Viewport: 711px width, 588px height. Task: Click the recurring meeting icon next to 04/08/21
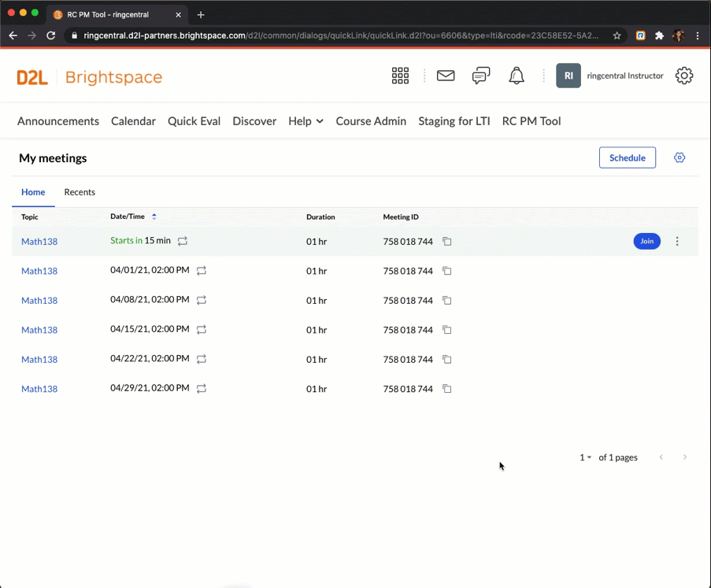[201, 300]
